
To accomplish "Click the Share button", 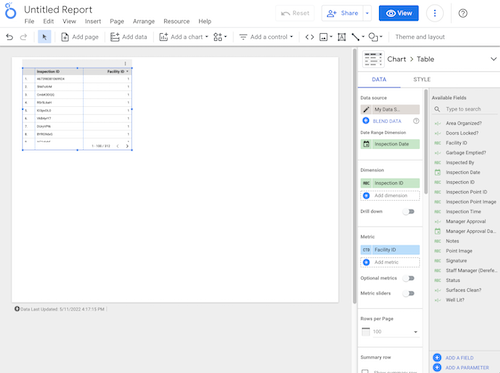I will [342, 13].
